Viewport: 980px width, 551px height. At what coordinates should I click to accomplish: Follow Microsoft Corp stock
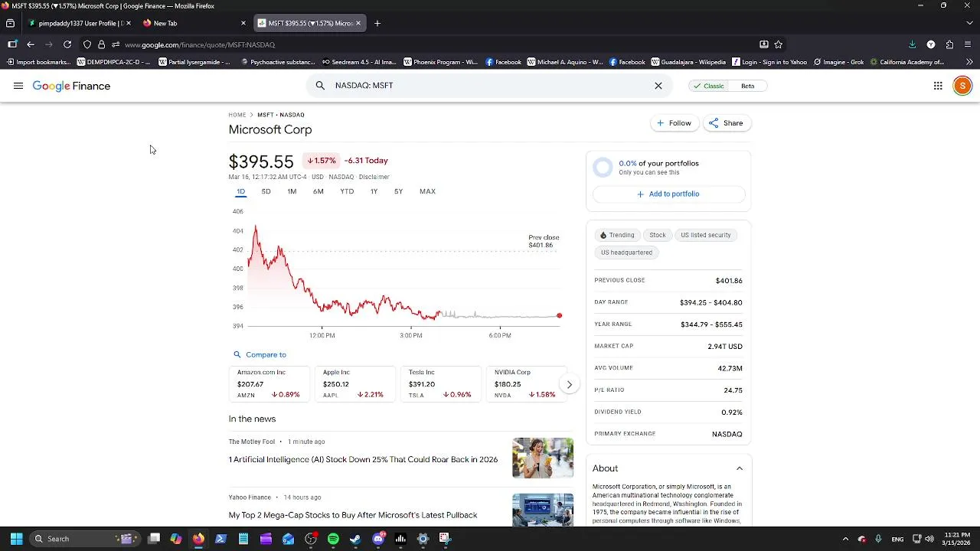(x=674, y=123)
